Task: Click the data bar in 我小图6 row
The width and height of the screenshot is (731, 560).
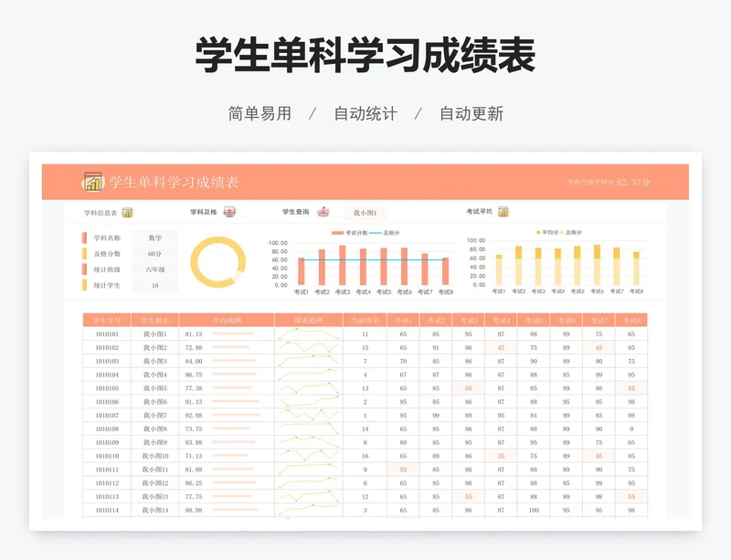Action: tap(236, 401)
